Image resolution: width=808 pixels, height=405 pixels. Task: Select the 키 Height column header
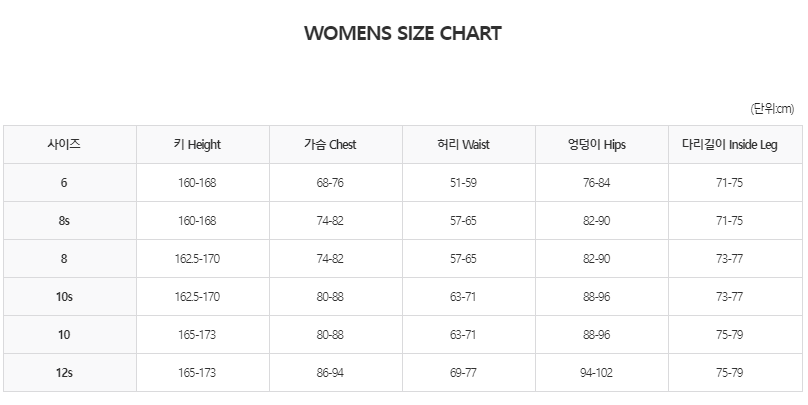(x=197, y=144)
